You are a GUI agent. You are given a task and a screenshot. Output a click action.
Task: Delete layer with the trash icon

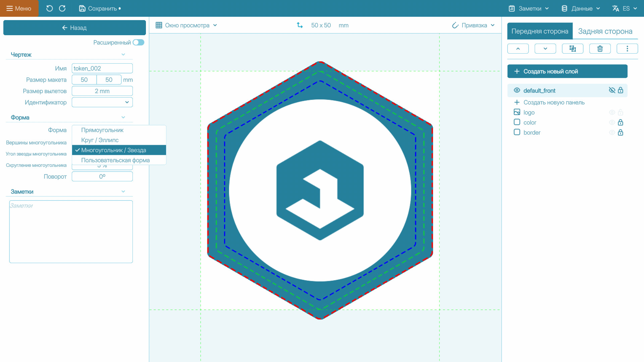click(x=600, y=49)
